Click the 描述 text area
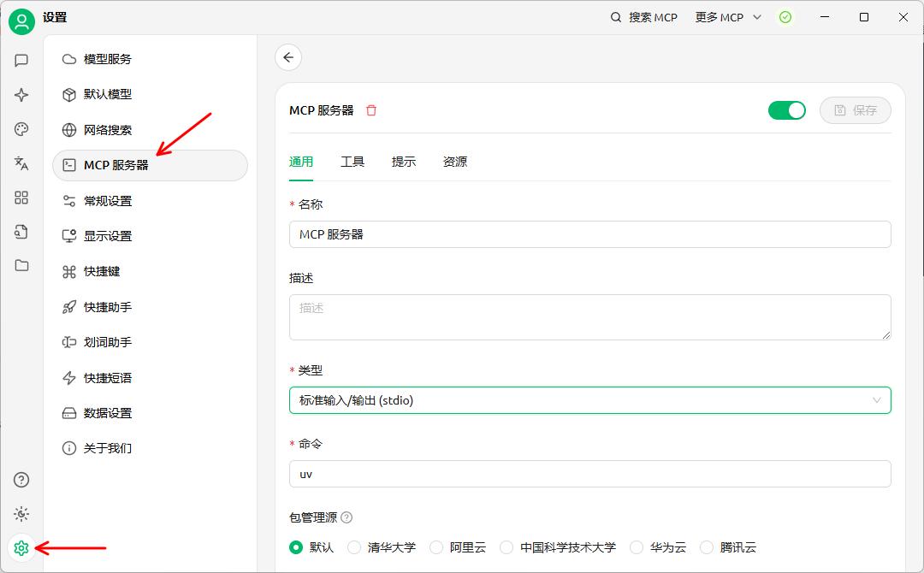Viewport: 924px width, 573px height. pos(589,317)
